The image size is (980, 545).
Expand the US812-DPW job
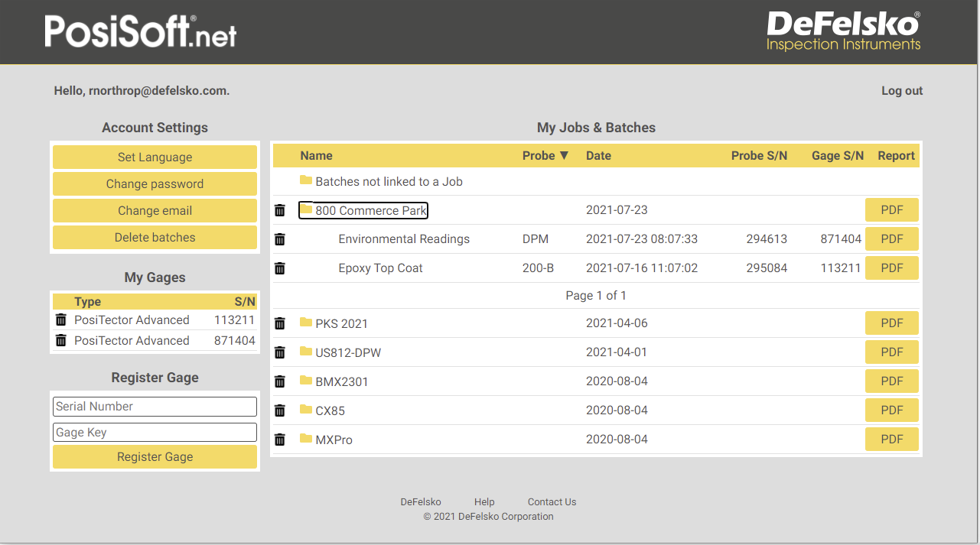(x=348, y=352)
